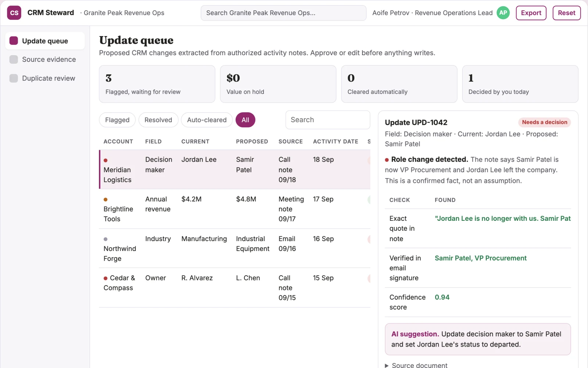Expand the Source document section
Screen dimensions: 588x368
point(416,365)
